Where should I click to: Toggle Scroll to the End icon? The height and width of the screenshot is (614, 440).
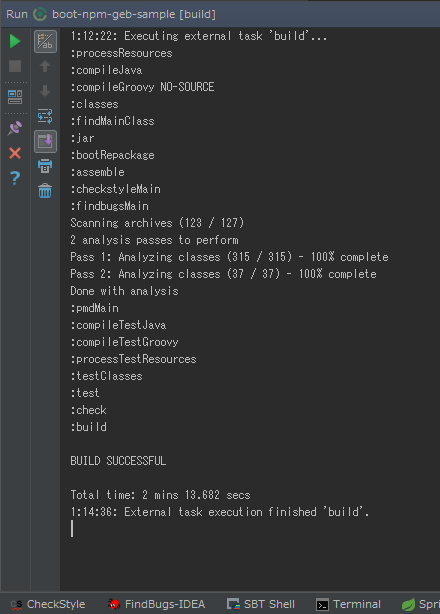pyautogui.click(x=45, y=141)
